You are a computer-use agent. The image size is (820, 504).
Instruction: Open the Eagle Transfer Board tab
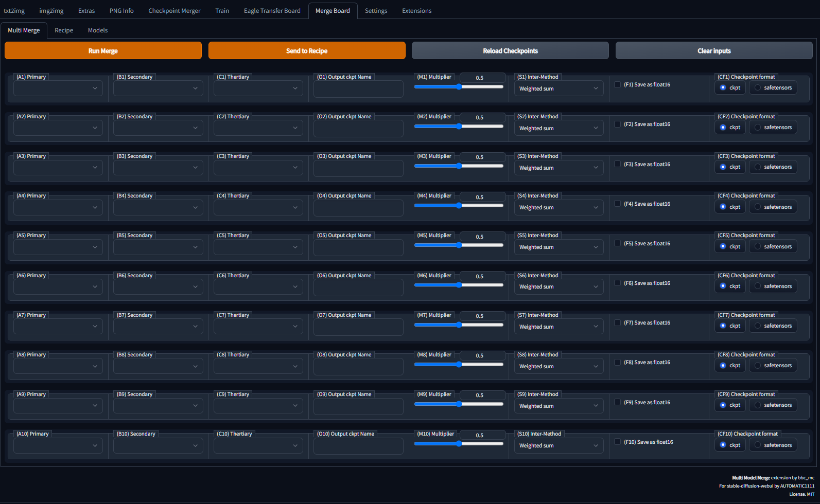coord(272,11)
